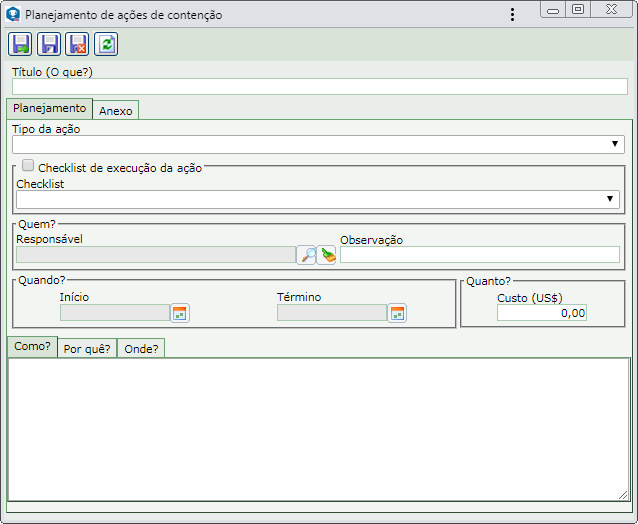Click the Responsável read-only field
638x524 pixels.
coord(156,255)
